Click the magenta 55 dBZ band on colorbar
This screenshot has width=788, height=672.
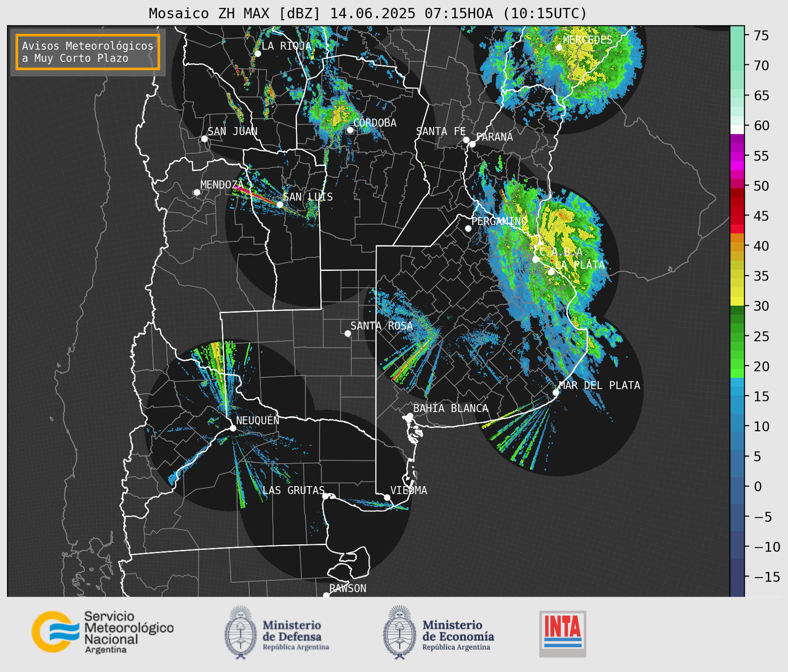[x=737, y=156]
